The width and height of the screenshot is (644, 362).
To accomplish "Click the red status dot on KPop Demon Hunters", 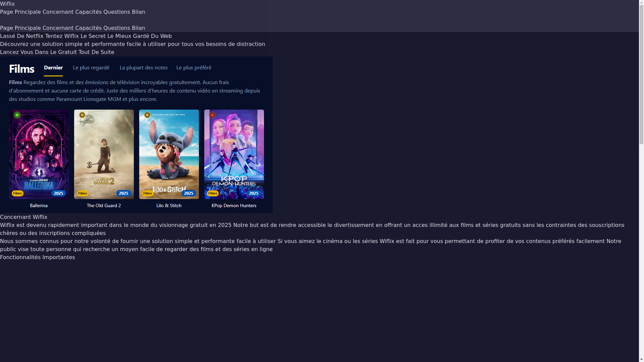I will 212,115.
